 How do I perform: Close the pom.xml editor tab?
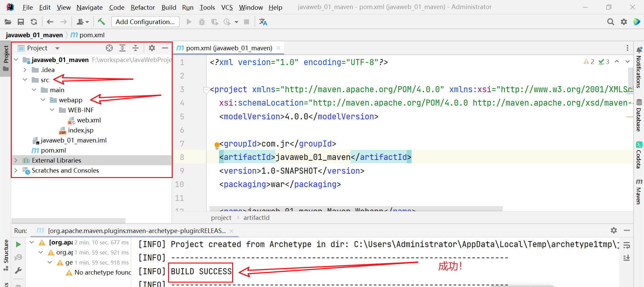click(278, 48)
